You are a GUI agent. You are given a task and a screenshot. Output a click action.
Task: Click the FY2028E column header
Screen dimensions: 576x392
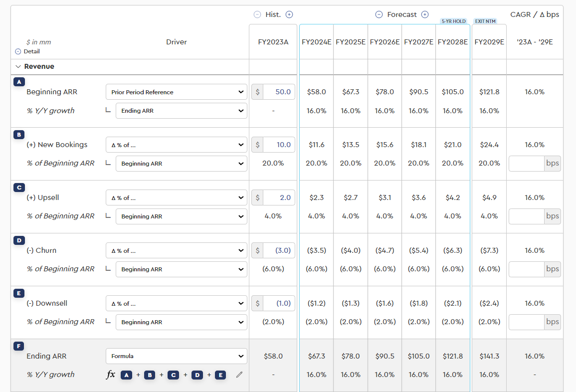tap(453, 42)
